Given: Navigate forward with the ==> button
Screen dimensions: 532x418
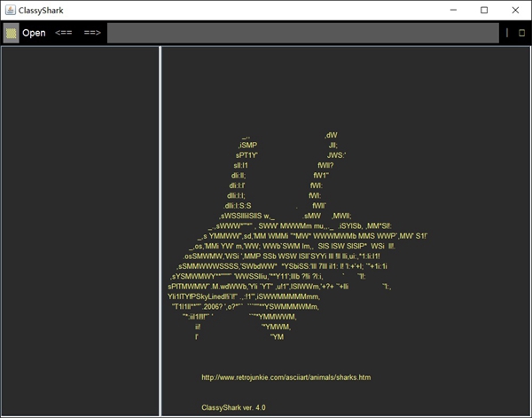Looking at the screenshot, I should coord(92,33).
